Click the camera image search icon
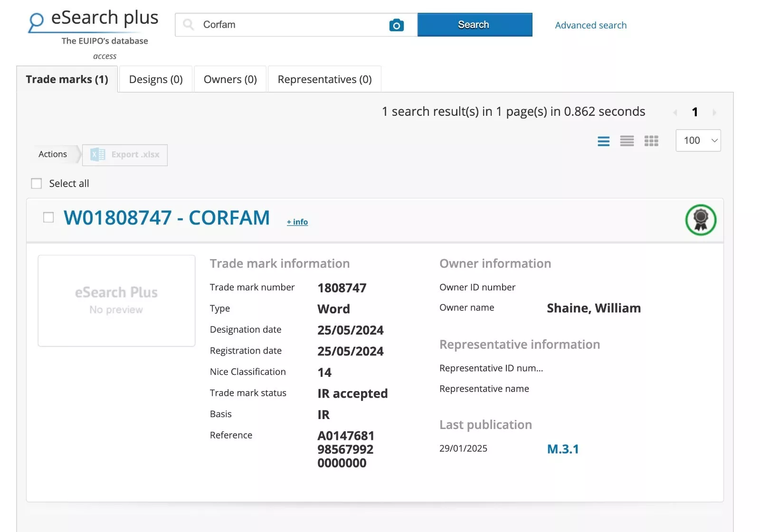Image resolution: width=760 pixels, height=532 pixels. click(396, 25)
